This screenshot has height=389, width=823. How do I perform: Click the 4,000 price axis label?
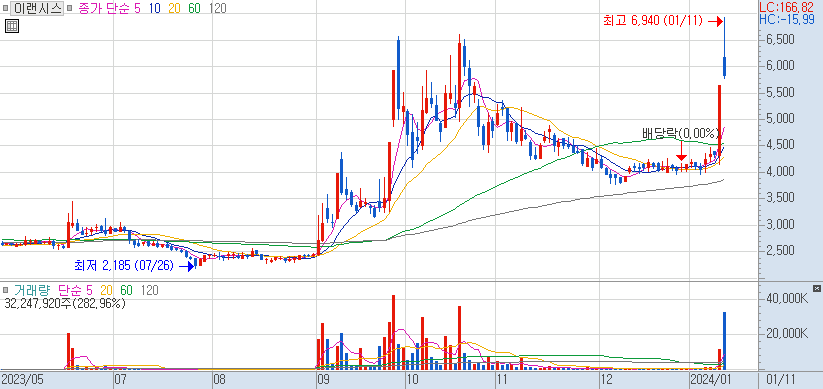(779, 172)
